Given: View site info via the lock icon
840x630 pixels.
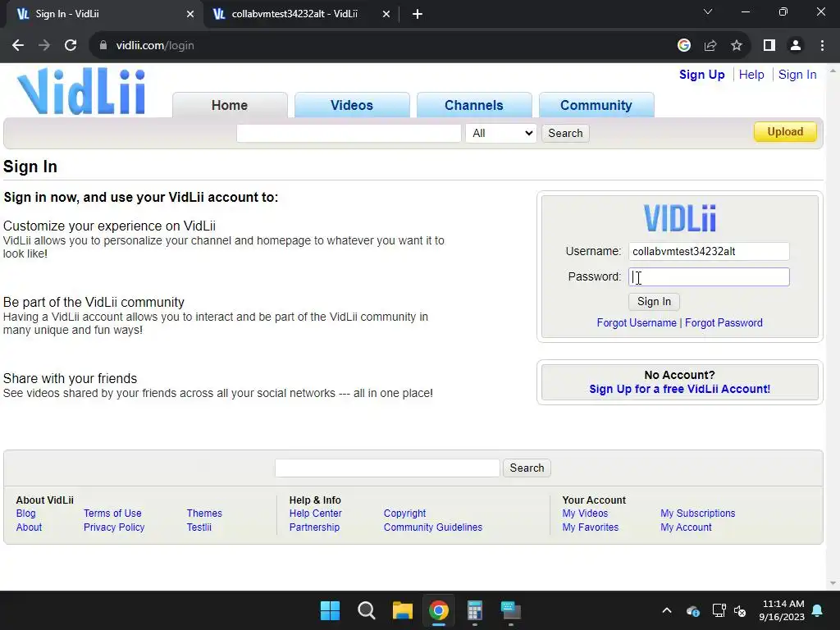Looking at the screenshot, I should pyautogui.click(x=103, y=46).
